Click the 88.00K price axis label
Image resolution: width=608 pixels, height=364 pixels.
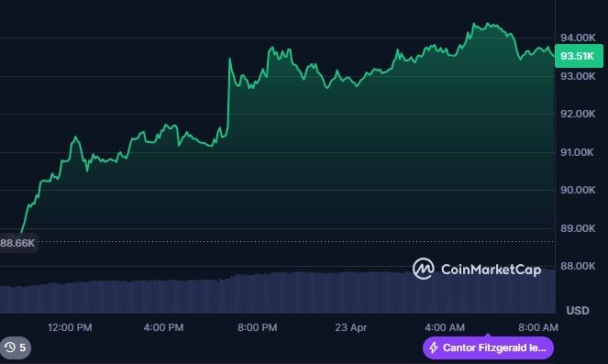click(x=578, y=266)
